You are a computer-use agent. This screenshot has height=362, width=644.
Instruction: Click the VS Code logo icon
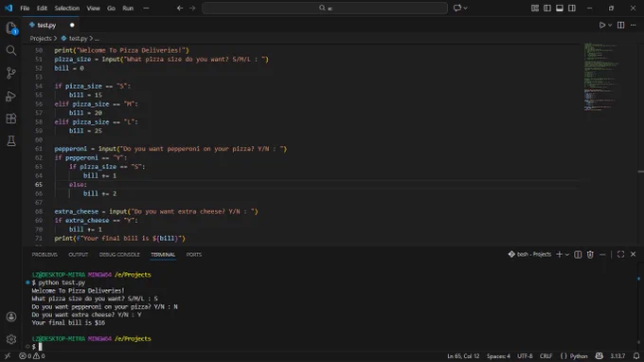click(x=9, y=8)
